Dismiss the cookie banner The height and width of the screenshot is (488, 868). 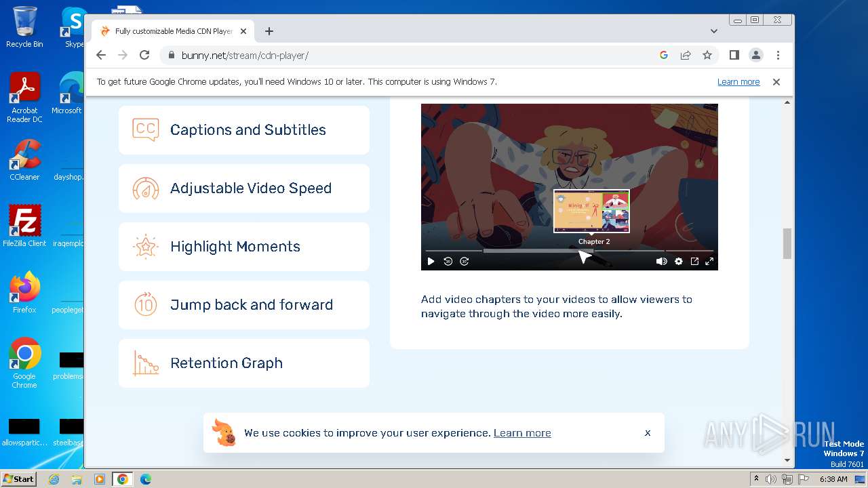(648, 432)
